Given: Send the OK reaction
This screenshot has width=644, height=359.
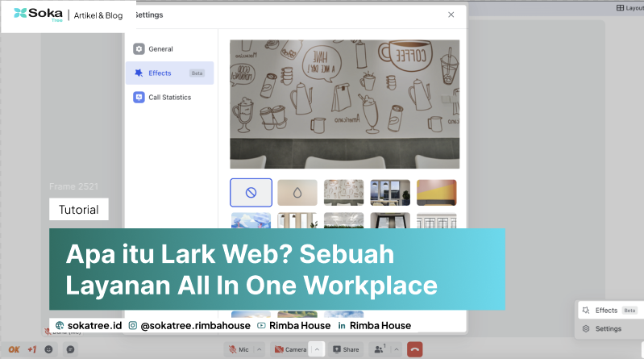Looking at the screenshot, I should [x=14, y=349].
